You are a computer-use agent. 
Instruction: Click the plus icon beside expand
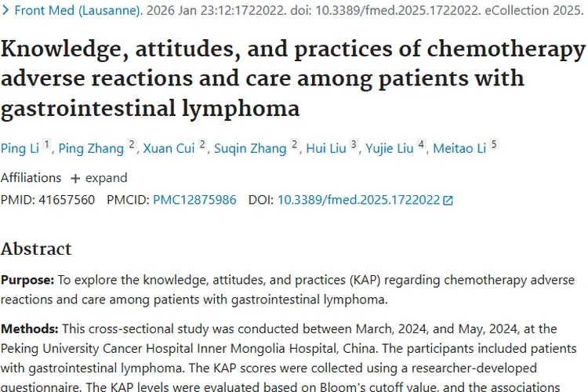(75, 178)
